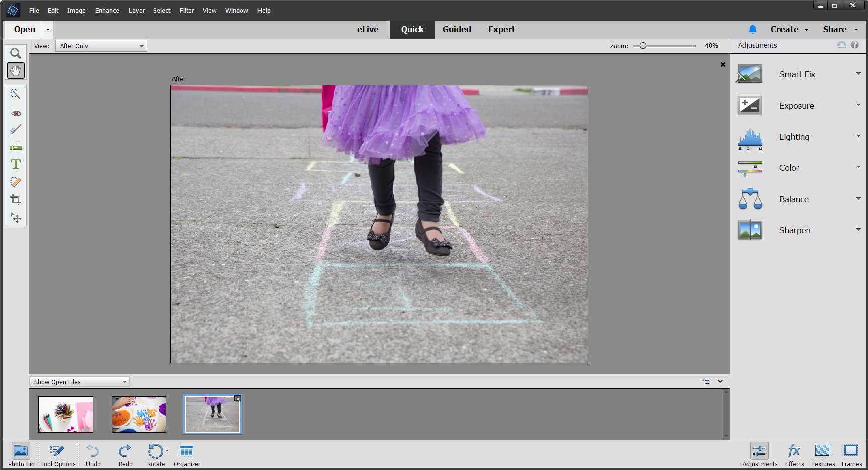This screenshot has height=470, width=868.
Task: Adjust the Zoom slider
Action: [642, 45]
